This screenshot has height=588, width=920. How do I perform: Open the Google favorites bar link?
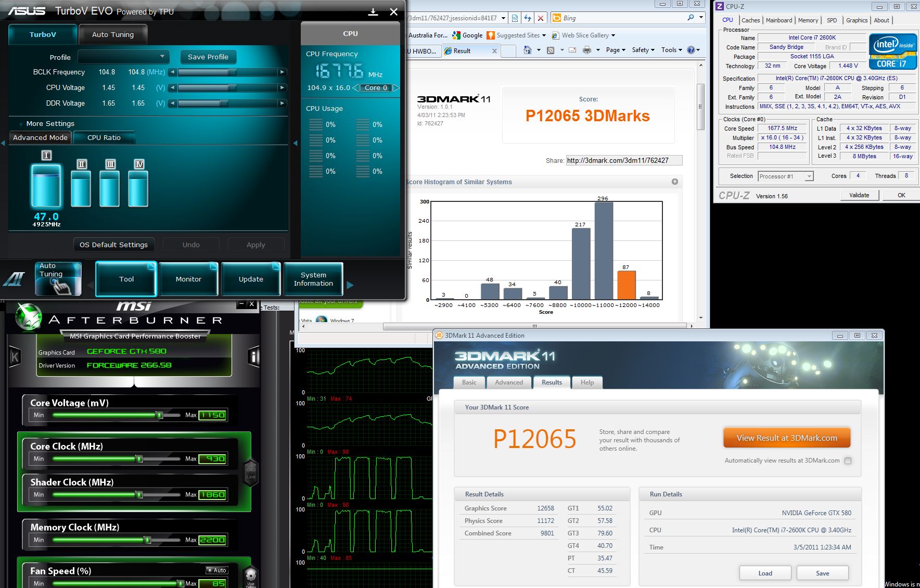467,35
